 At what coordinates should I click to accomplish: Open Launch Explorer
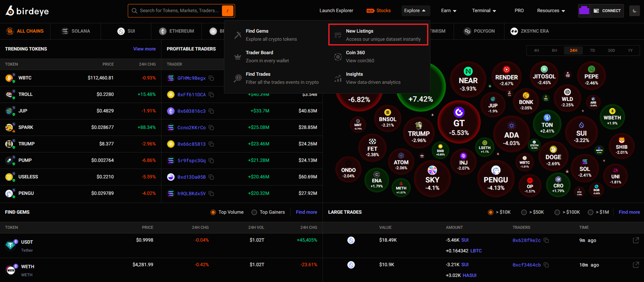click(336, 11)
